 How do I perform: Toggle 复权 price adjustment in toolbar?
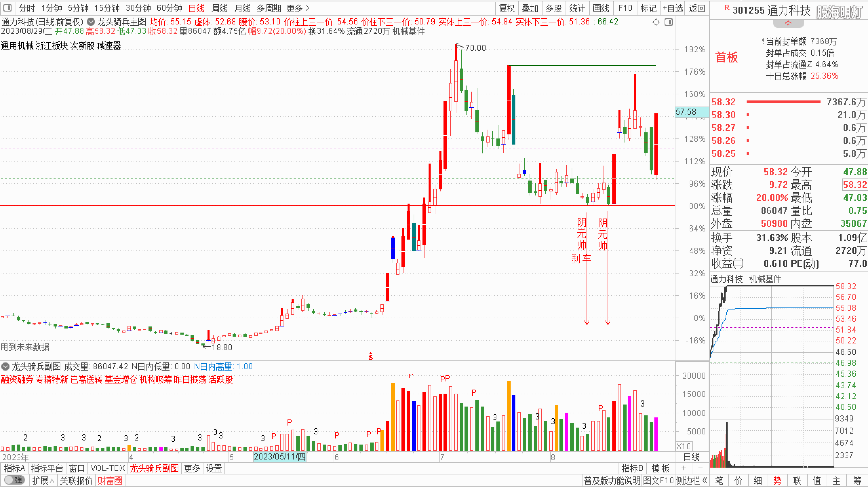pyautogui.click(x=507, y=8)
